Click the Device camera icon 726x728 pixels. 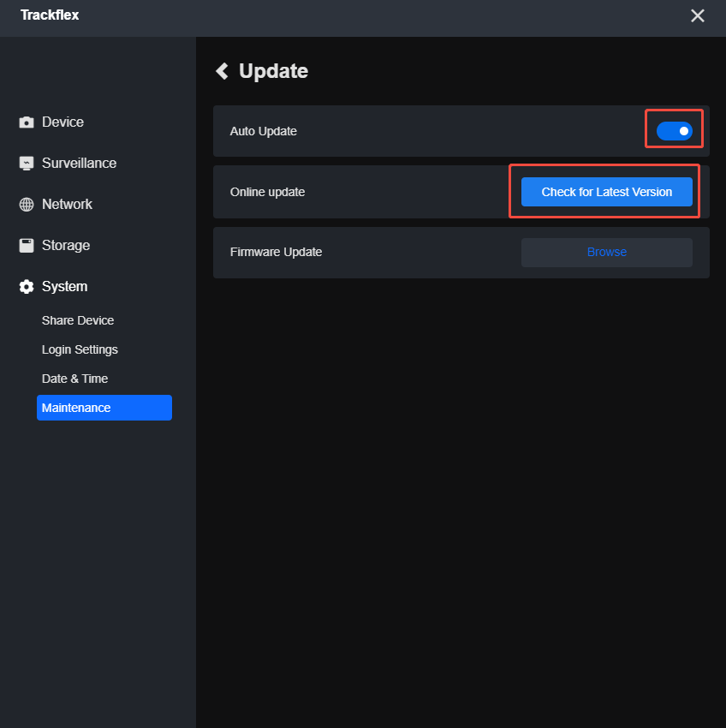tap(27, 122)
